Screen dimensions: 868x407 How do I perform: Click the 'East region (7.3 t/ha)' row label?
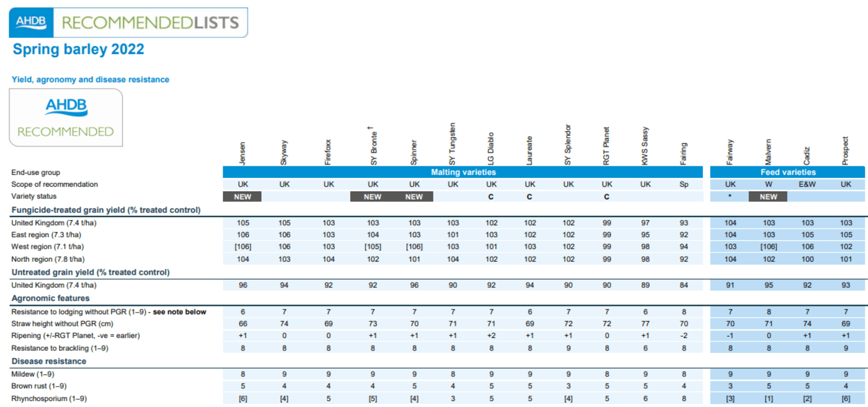pyautogui.click(x=46, y=235)
